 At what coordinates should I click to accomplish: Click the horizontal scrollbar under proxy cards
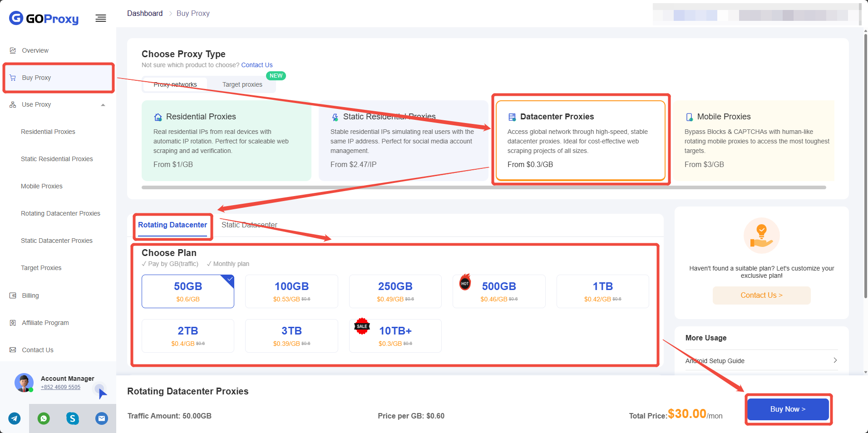484,187
